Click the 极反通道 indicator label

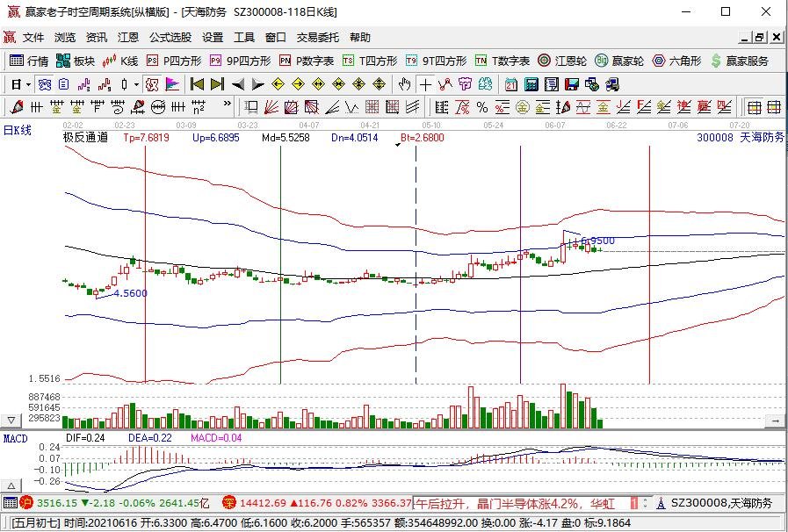(x=85, y=137)
